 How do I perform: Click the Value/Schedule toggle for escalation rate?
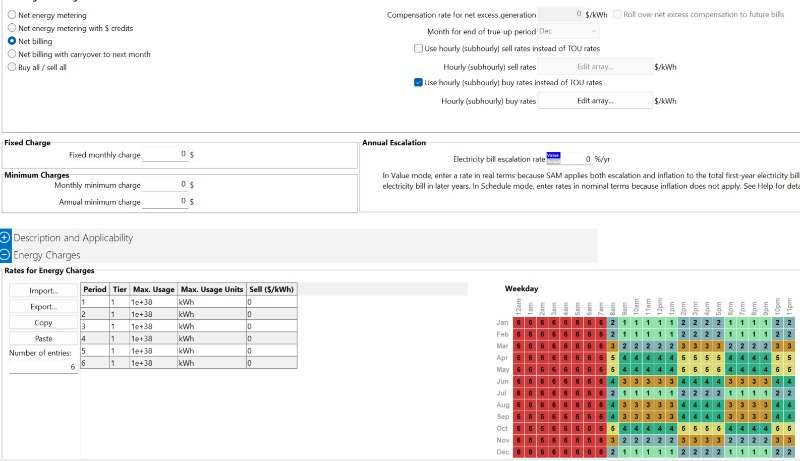click(x=553, y=156)
